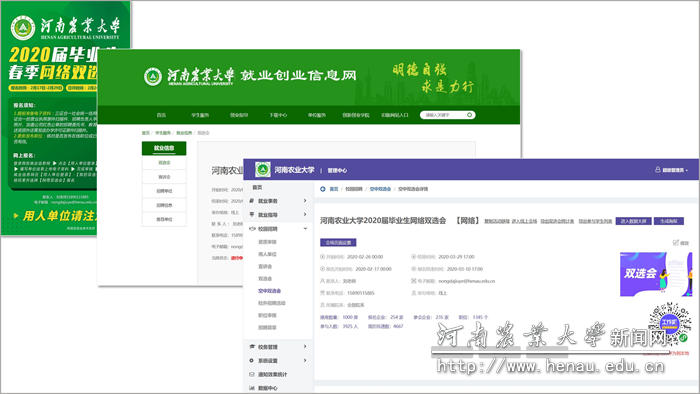Select 职位审核 in the admin sidebar
This screenshot has width=700, height=394.
(x=267, y=315)
